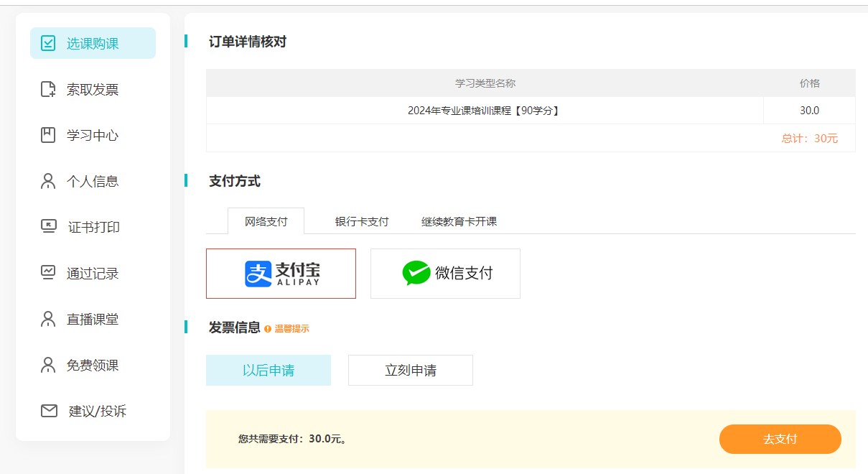Switch to 网络支付 tab
Screen dimensions: 868x474
(266, 221)
